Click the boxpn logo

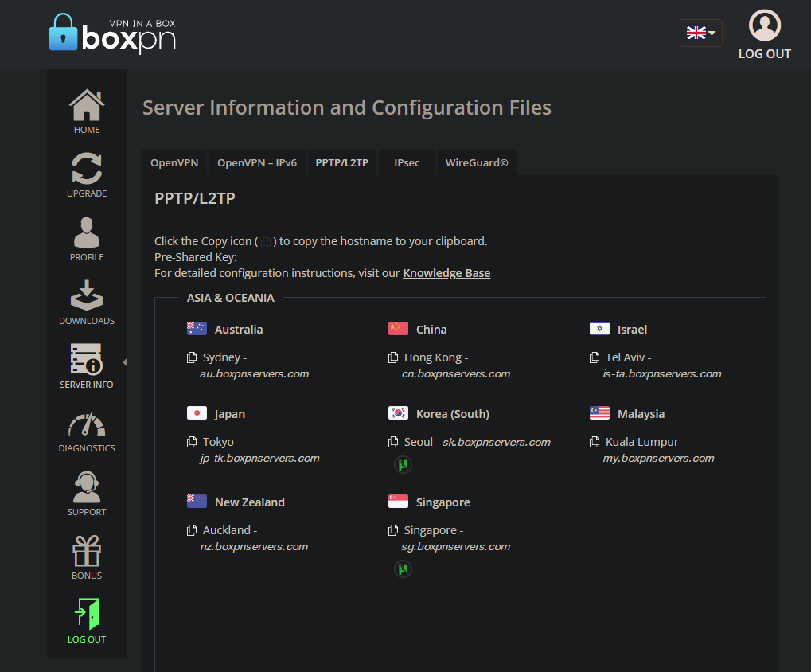(x=112, y=33)
